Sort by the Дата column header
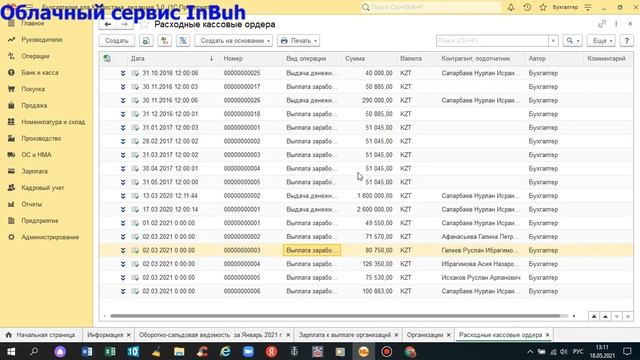Image resolution: width=640 pixels, height=360 pixels. click(172, 59)
